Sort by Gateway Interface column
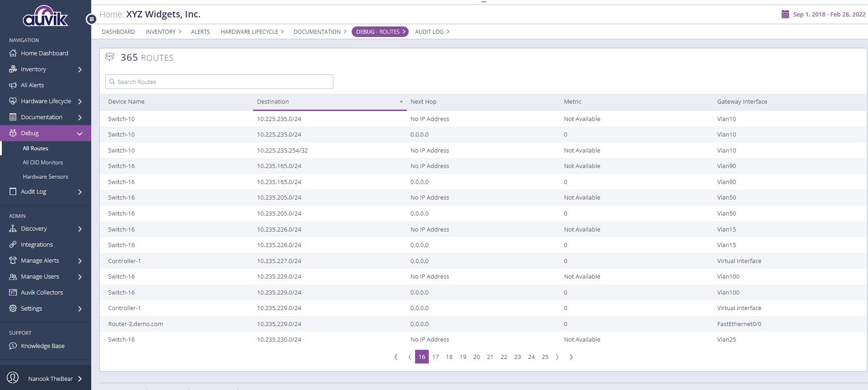This screenshot has height=390, width=868. (742, 102)
